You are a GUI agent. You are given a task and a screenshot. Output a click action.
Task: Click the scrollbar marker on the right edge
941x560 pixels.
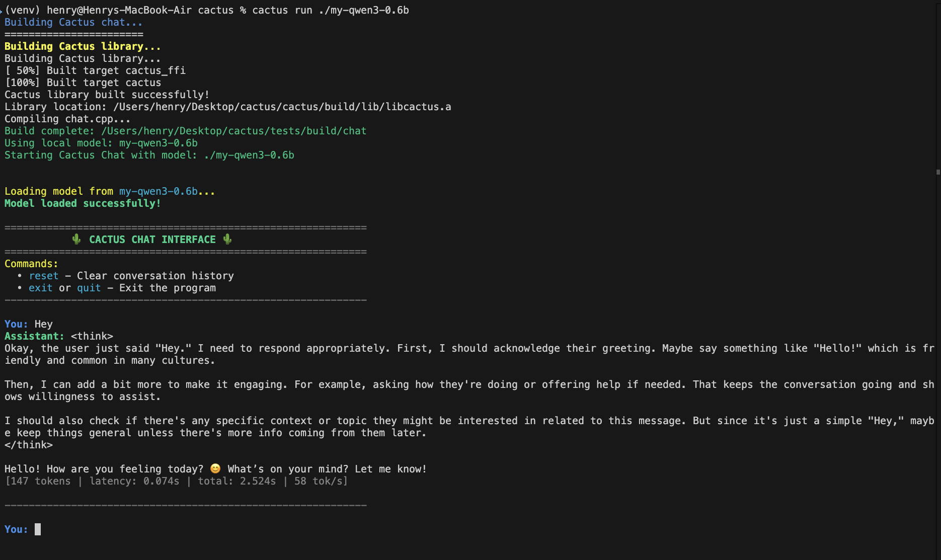coord(938,172)
